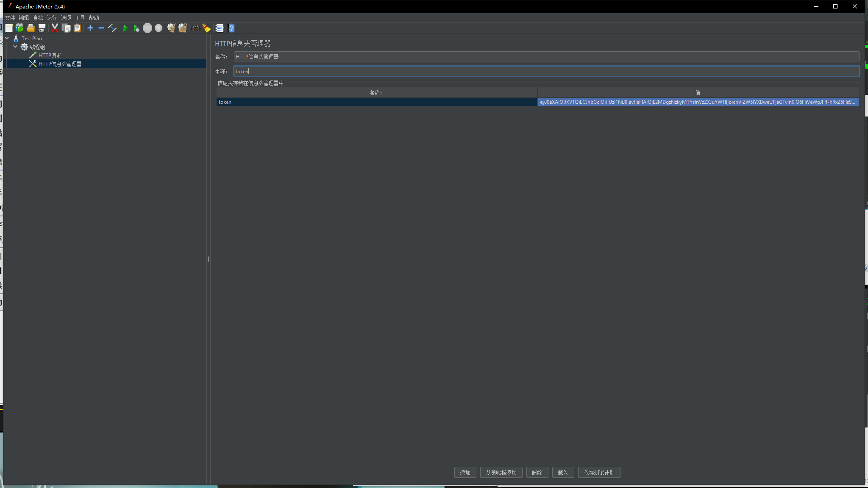Open the 运行 menu
The height and width of the screenshot is (488, 868).
click(x=52, y=18)
